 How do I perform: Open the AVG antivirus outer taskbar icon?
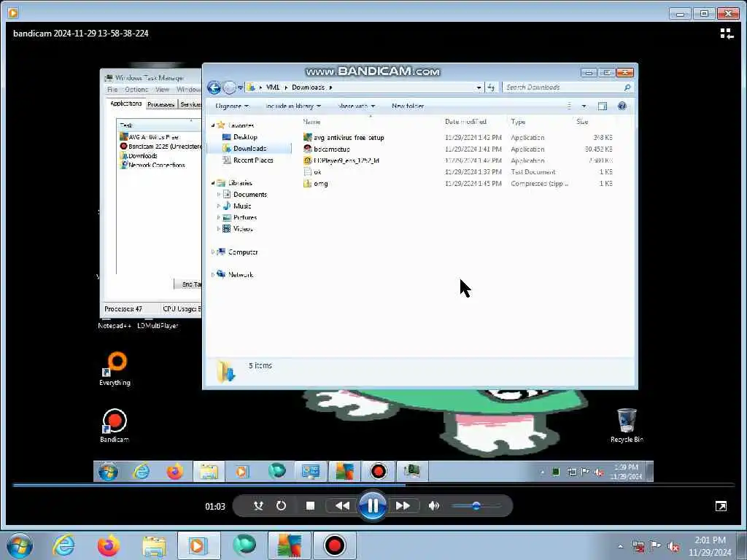(289, 545)
